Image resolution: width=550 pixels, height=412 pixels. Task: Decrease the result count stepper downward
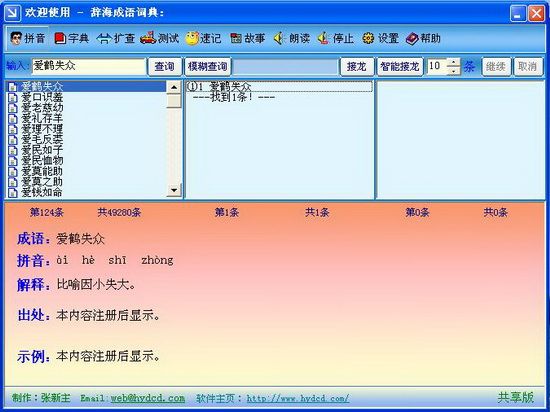point(454,70)
